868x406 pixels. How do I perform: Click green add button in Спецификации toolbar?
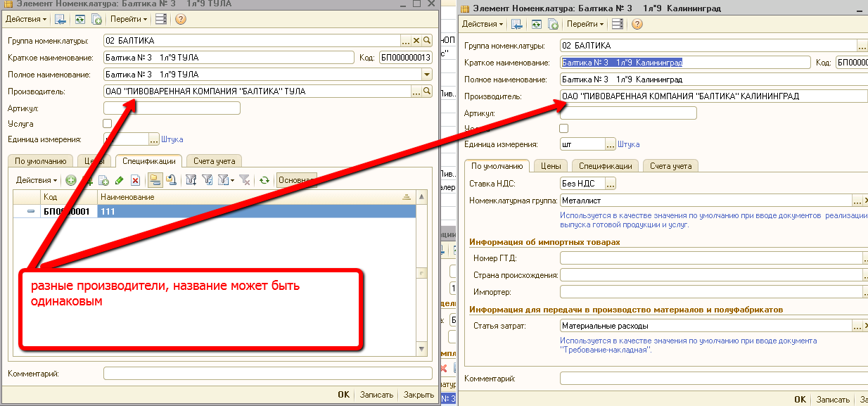(x=71, y=180)
